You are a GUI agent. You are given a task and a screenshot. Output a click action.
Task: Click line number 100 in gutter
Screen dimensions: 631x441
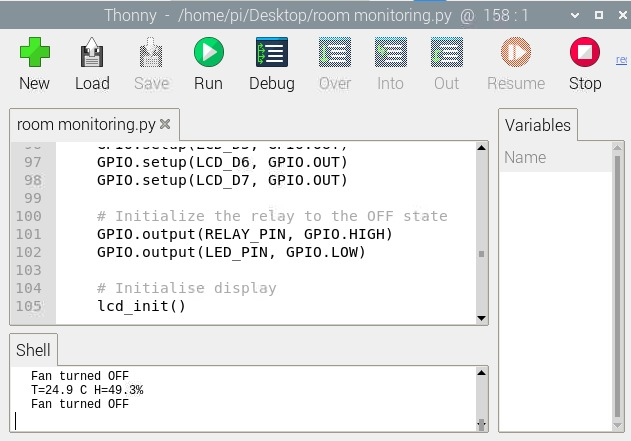point(29,216)
